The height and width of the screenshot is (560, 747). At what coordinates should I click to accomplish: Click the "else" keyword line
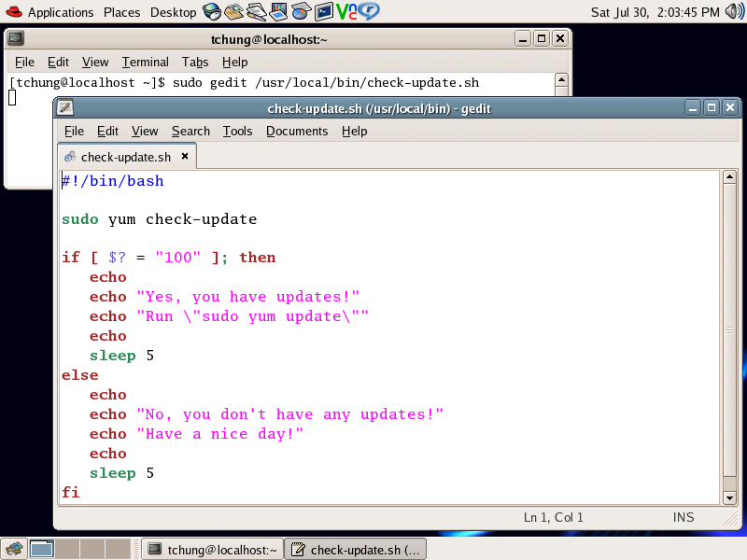pos(80,375)
